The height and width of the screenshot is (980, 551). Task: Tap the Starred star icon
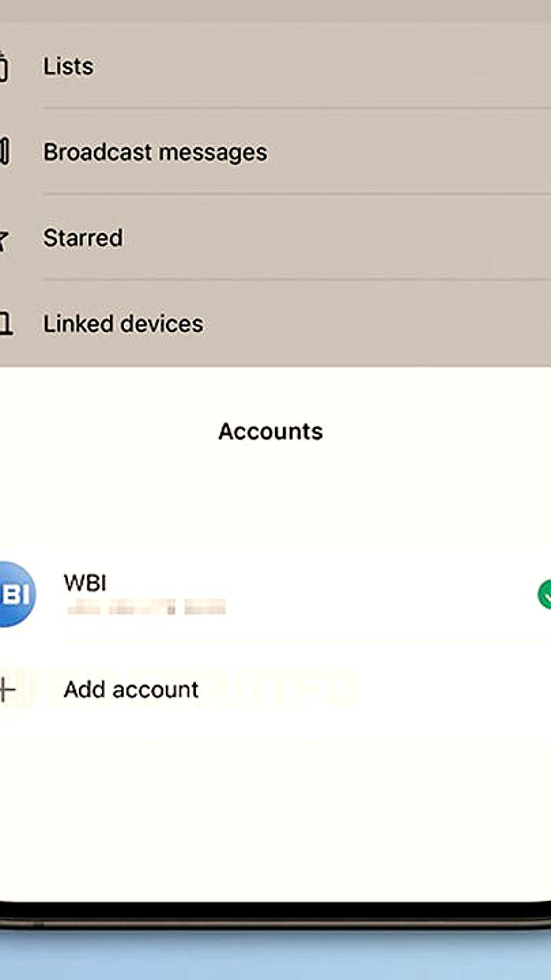(x=4, y=239)
